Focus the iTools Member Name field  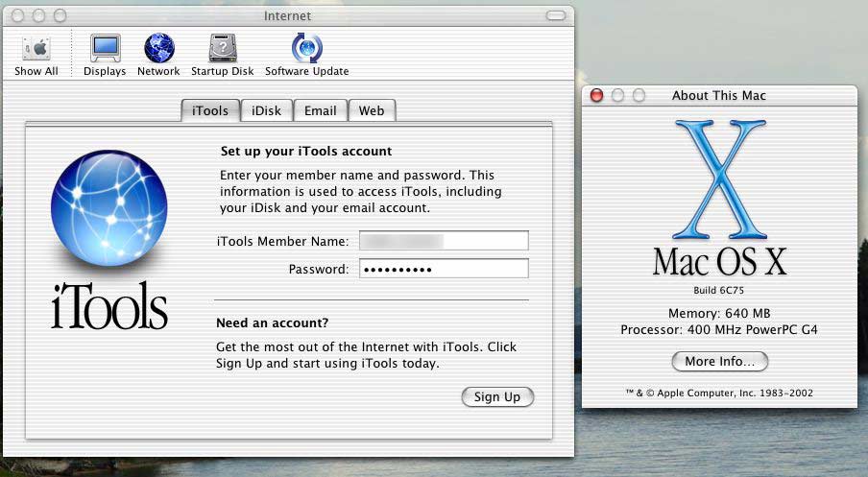pos(444,241)
